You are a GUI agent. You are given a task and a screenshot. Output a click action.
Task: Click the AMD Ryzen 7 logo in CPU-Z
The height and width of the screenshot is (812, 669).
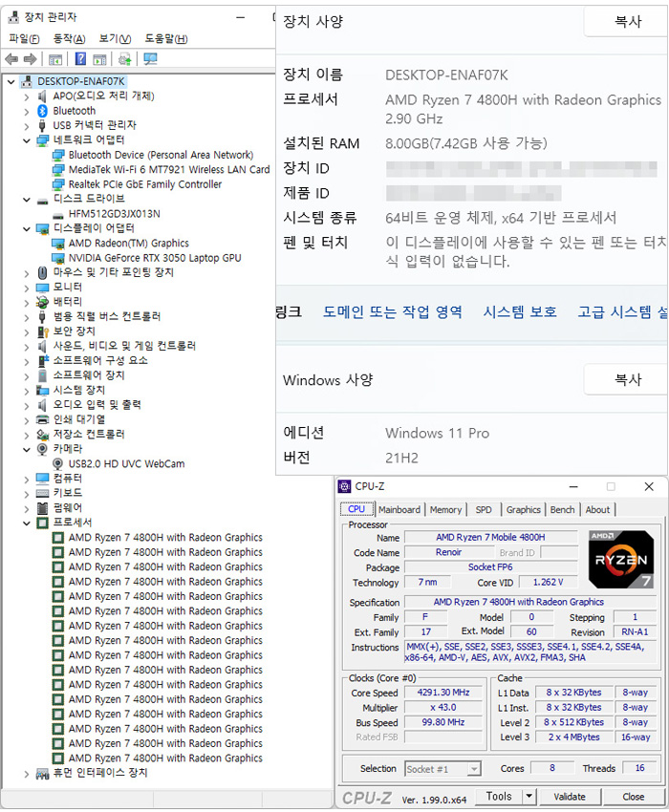pyautogui.click(x=621, y=559)
